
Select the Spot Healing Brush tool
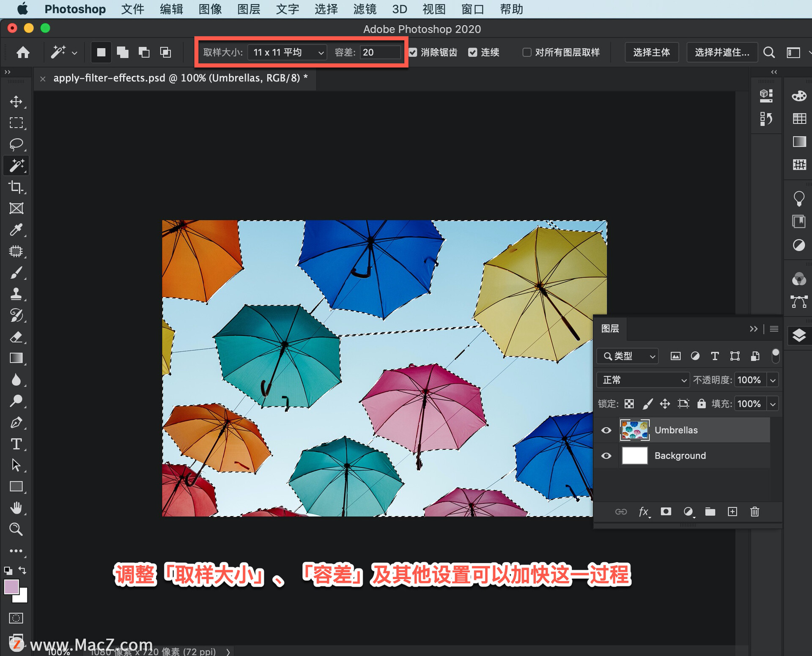tap(16, 251)
